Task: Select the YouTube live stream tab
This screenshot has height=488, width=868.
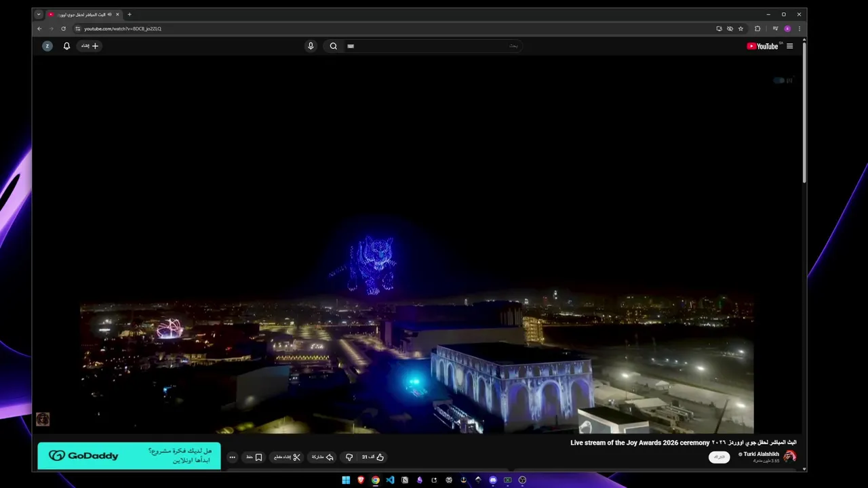Action: 83,14
